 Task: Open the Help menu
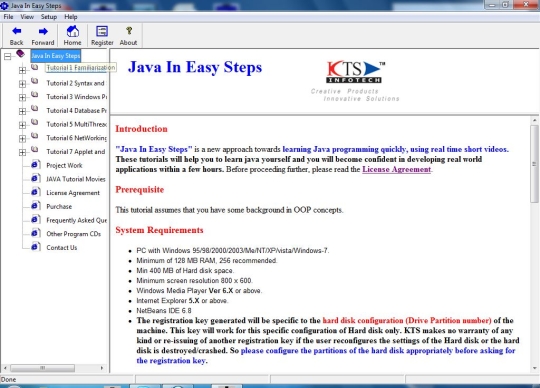(x=71, y=17)
